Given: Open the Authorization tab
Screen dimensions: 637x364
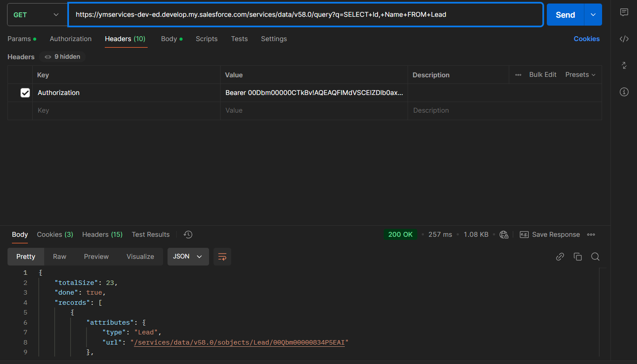Looking at the screenshot, I should [x=71, y=39].
